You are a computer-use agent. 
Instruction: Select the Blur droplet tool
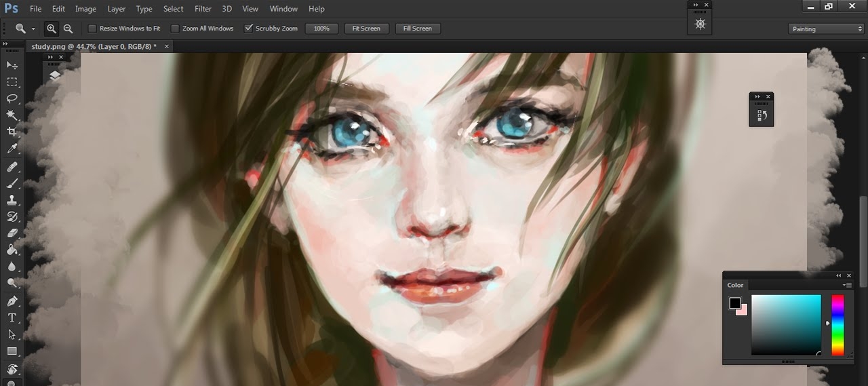tap(12, 267)
